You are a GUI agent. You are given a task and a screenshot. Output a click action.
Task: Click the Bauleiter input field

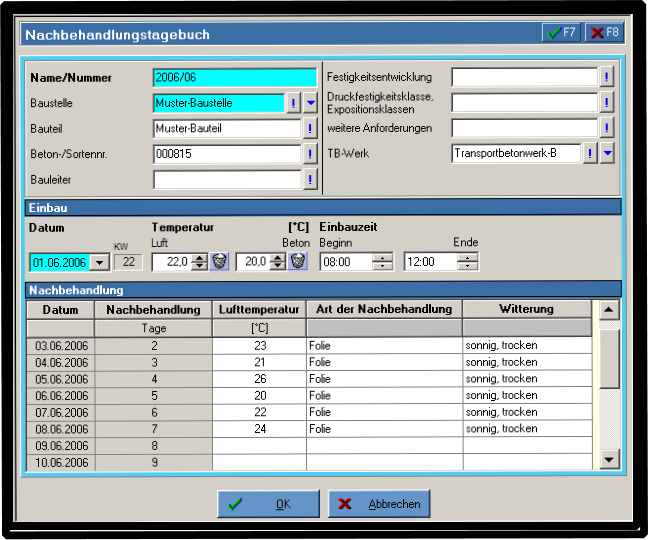(x=227, y=180)
